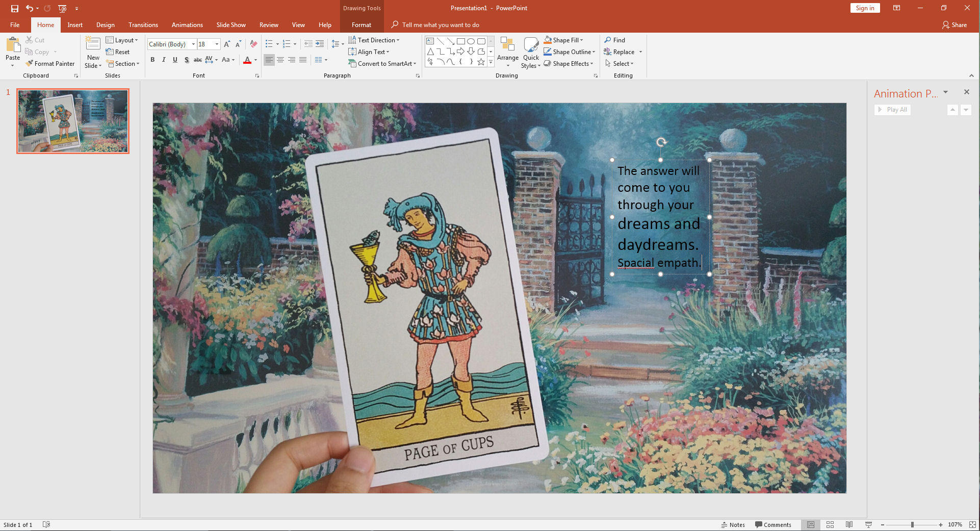Click the zoom slider handle

[x=912, y=524]
